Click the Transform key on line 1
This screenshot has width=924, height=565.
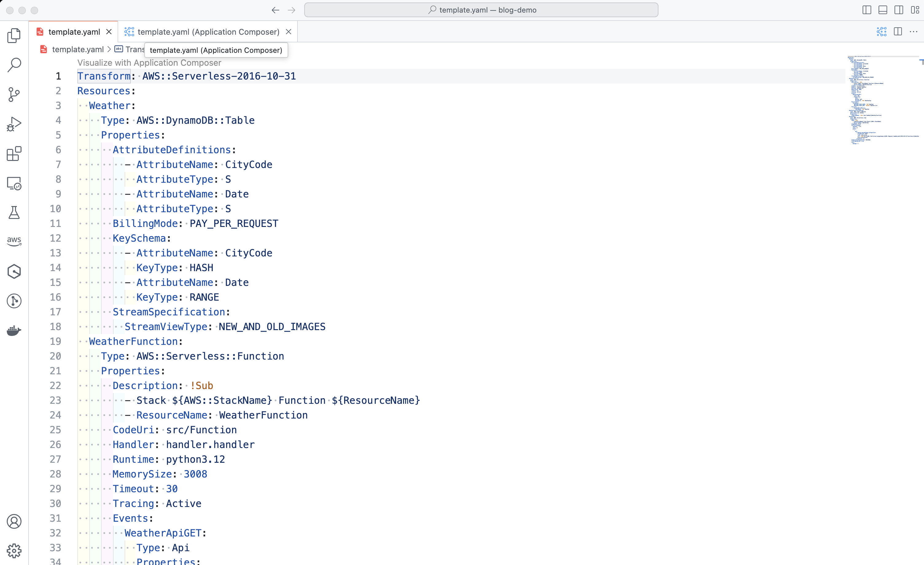tap(104, 76)
